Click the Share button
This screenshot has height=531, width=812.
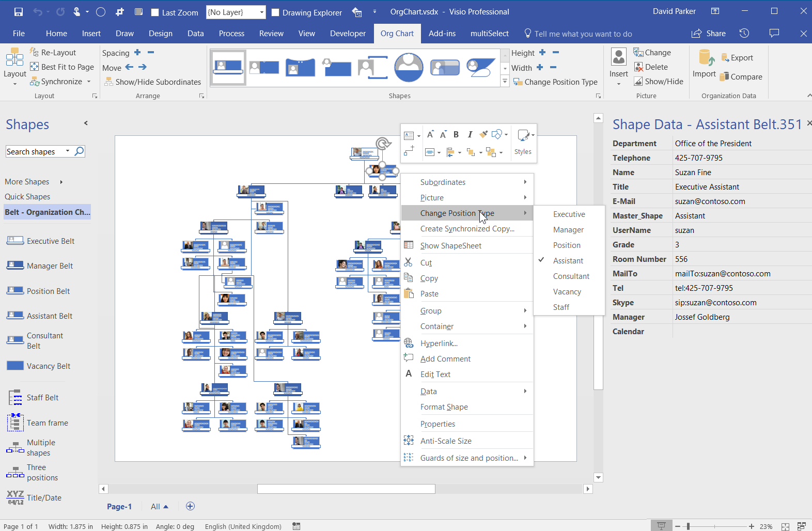point(709,34)
